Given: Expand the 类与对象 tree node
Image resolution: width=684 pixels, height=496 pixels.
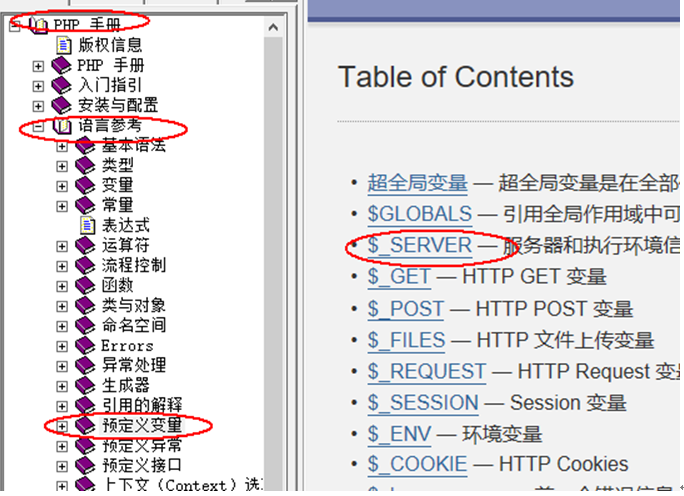Looking at the screenshot, I should tap(62, 307).
